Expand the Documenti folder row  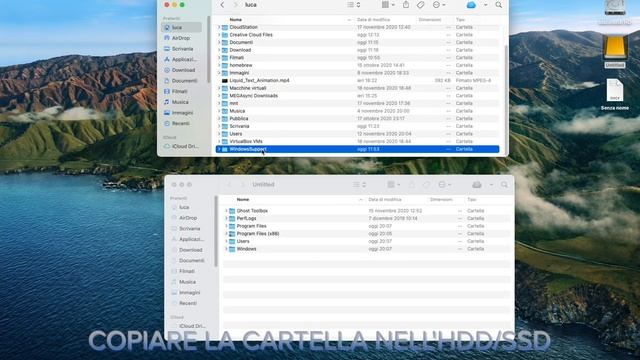[x=219, y=42]
